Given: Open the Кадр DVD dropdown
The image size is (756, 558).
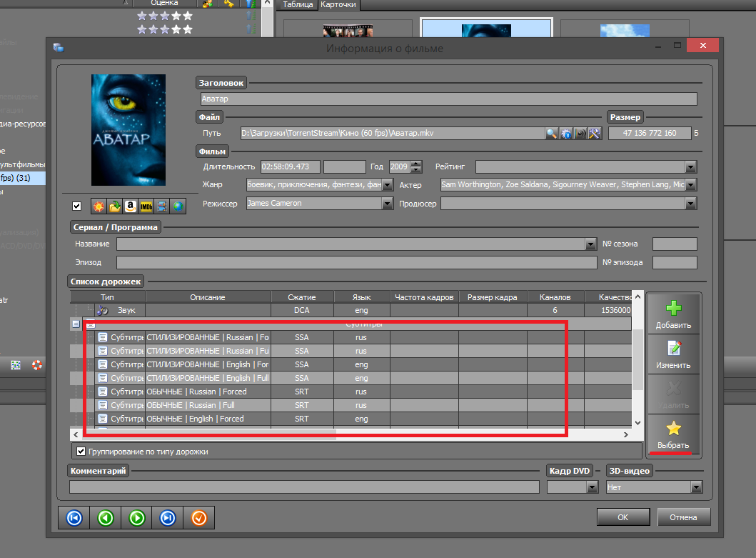Looking at the screenshot, I should tap(592, 487).
